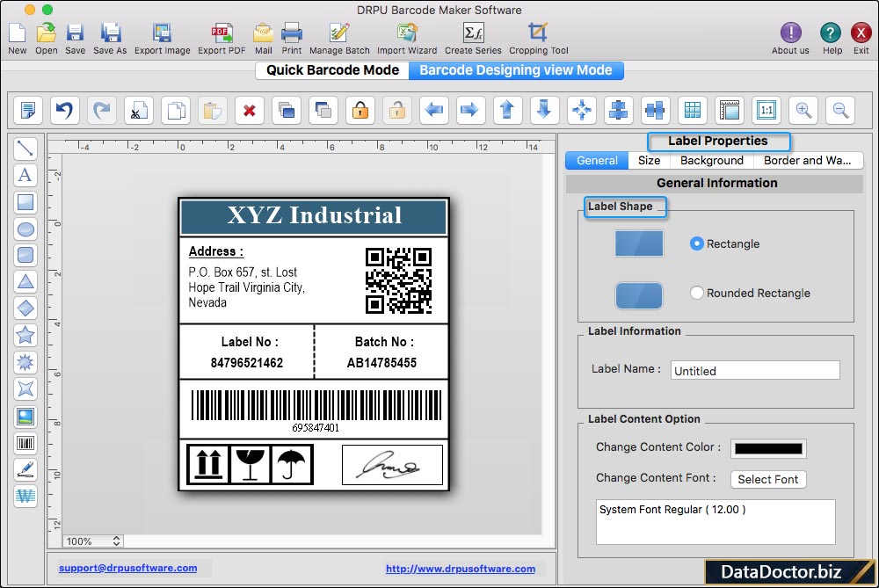The width and height of the screenshot is (879, 588).
Task: Add a barcode with the barcode tool
Action: coord(25,443)
